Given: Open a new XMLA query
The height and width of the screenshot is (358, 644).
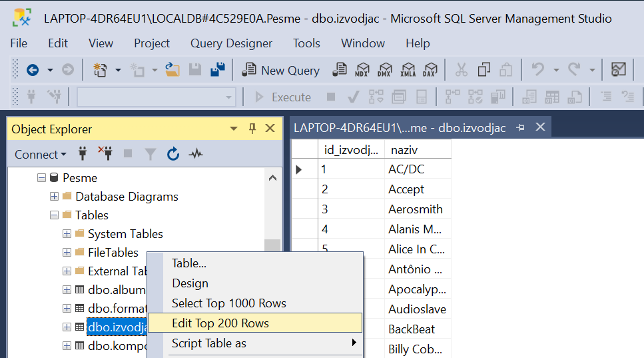Looking at the screenshot, I should 408,70.
